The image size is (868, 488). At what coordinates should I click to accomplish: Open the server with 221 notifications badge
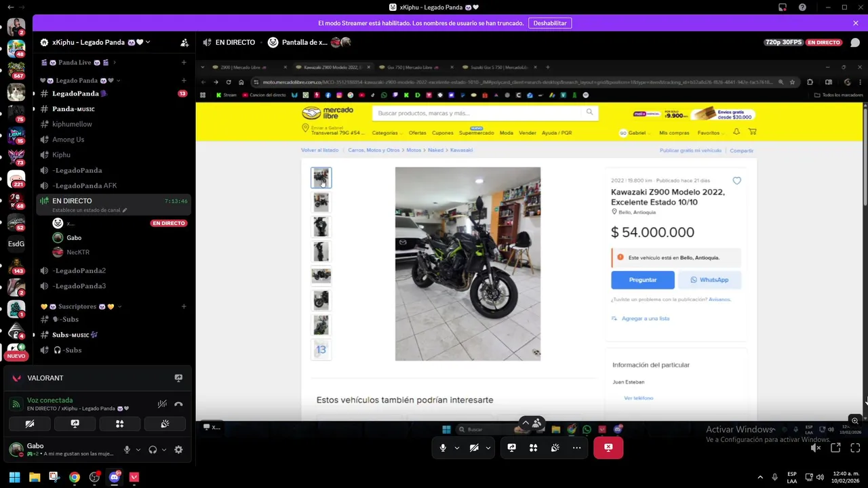16,178
